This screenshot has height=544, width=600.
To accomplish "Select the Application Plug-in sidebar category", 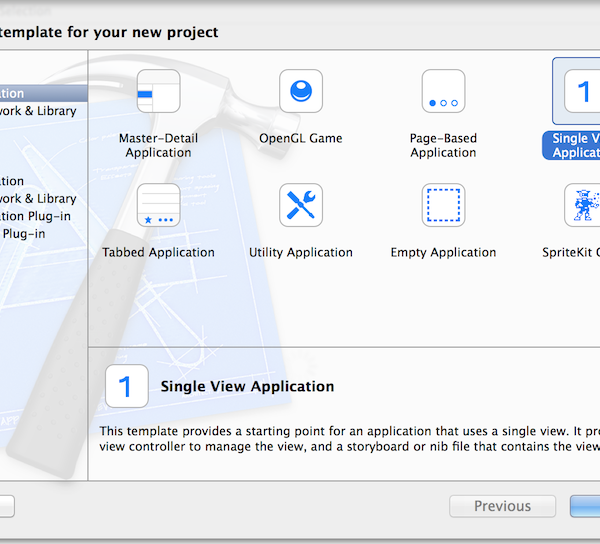I will point(35,216).
